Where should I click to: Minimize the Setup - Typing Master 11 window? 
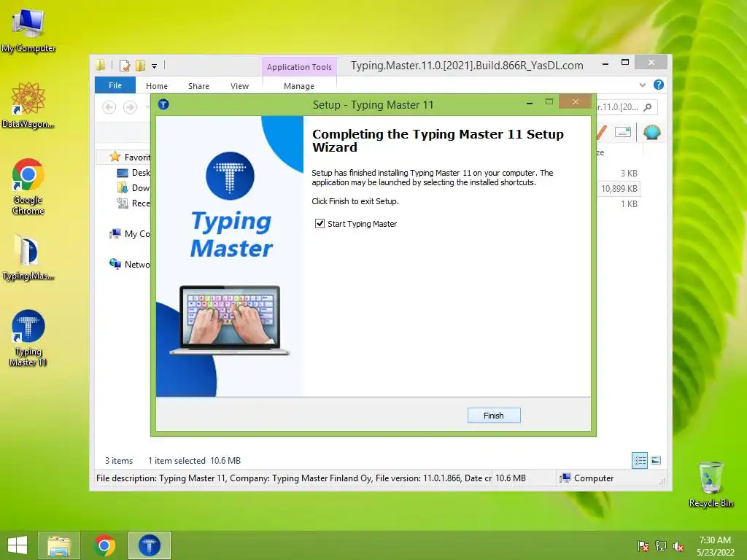coord(530,103)
